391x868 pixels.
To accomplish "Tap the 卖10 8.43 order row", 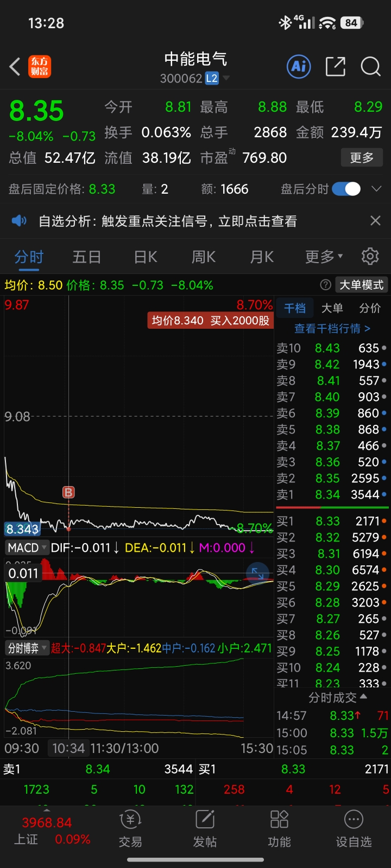I will pyautogui.click(x=332, y=348).
